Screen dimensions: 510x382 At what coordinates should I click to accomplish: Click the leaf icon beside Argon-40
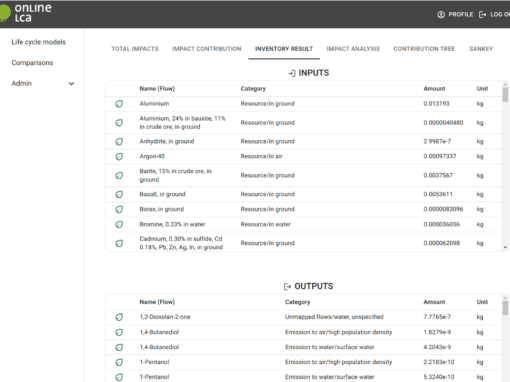pyautogui.click(x=119, y=157)
